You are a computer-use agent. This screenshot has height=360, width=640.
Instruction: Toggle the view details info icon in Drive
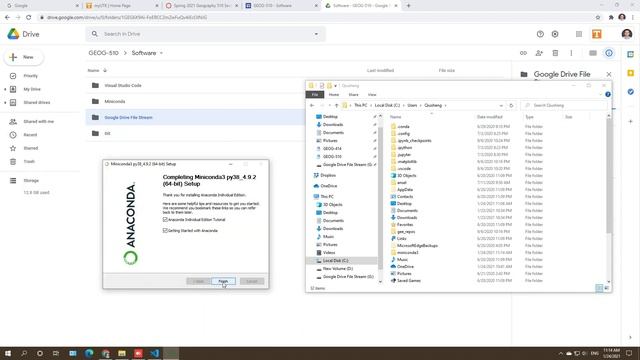[x=609, y=53]
